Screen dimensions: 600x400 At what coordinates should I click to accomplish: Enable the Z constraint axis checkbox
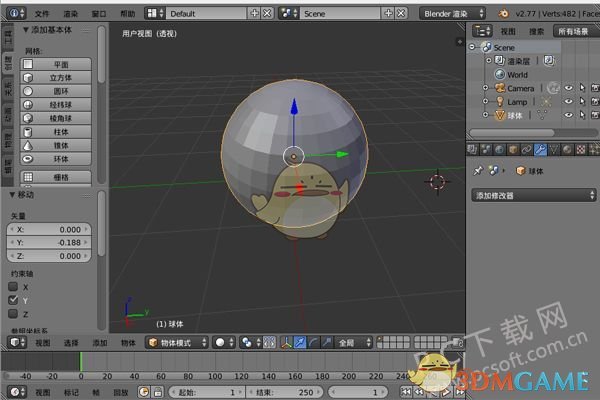click(13, 314)
